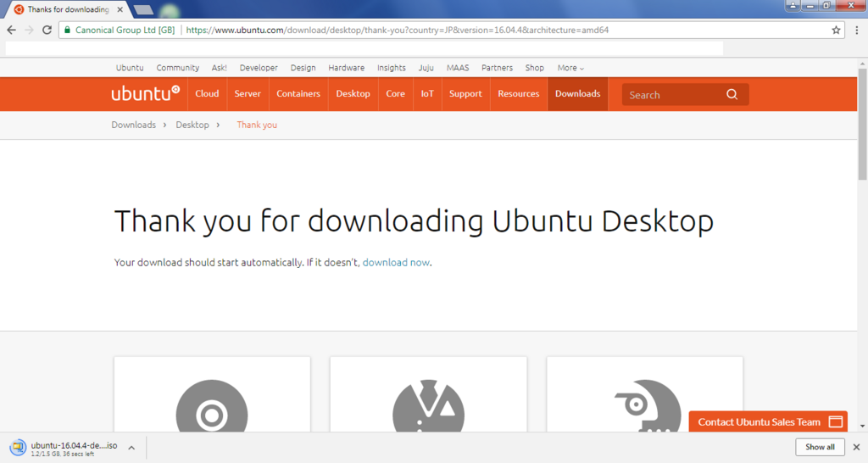
Task: Click the ISO file icon in download bar
Action: [18, 447]
